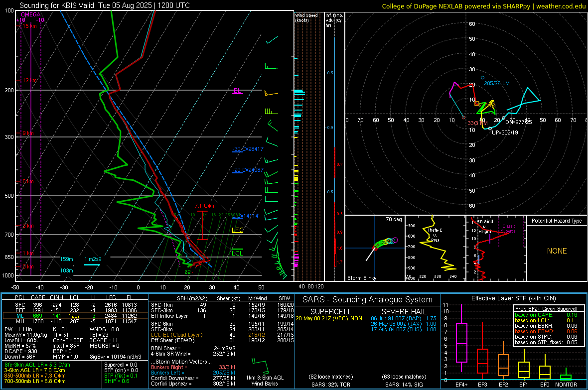Click the Wind Speed (knots) panel header

pyautogui.click(x=306, y=17)
